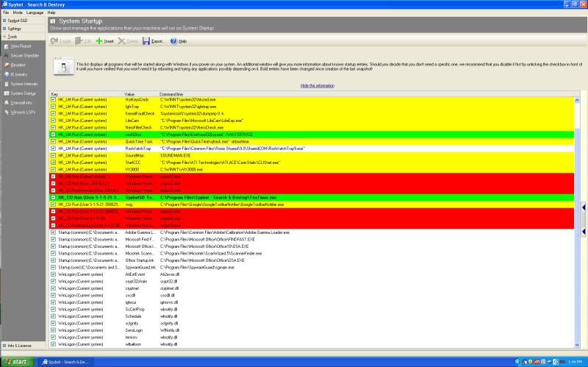
Task: Select the WinLogon cryptnet row
Action: pyautogui.click(x=312, y=288)
